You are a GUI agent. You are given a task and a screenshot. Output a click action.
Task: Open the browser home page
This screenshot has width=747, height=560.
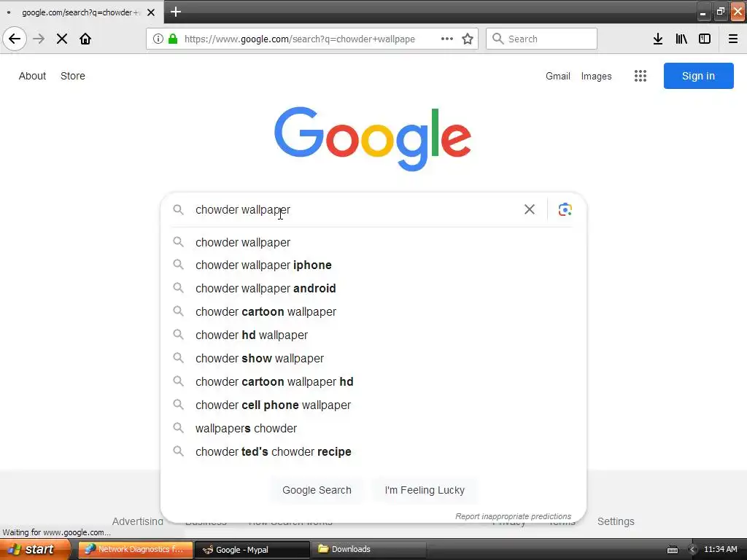85,39
